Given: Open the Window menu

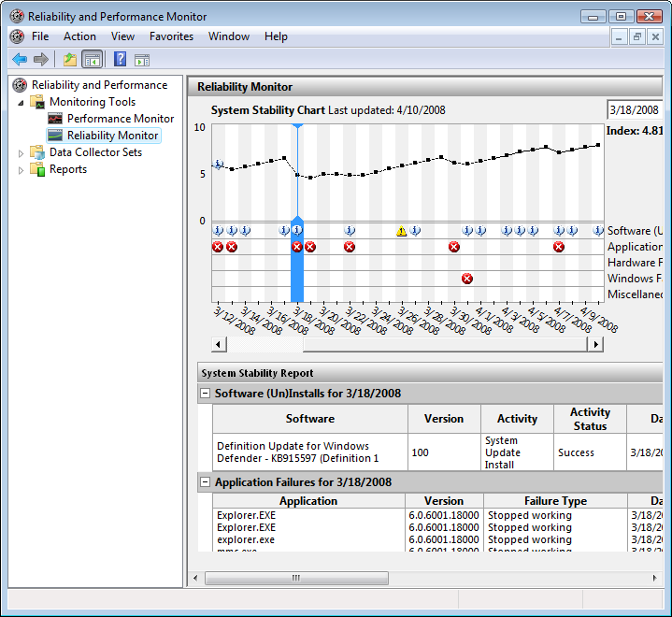Looking at the screenshot, I should (x=229, y=36).
